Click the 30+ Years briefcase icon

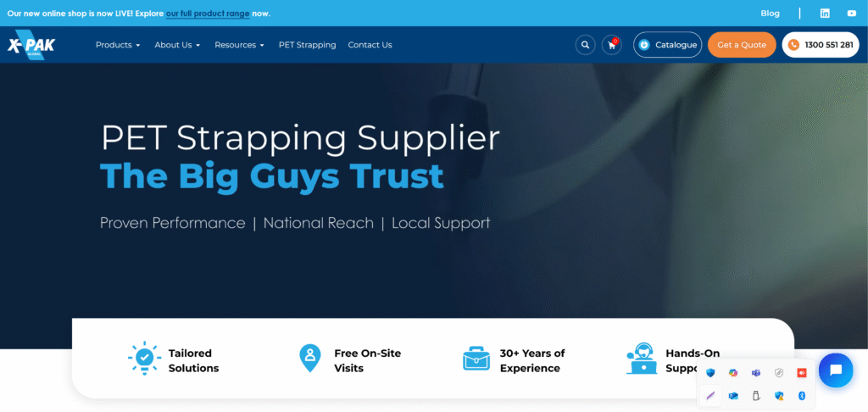pyautogui.click(x=476, y=358)
